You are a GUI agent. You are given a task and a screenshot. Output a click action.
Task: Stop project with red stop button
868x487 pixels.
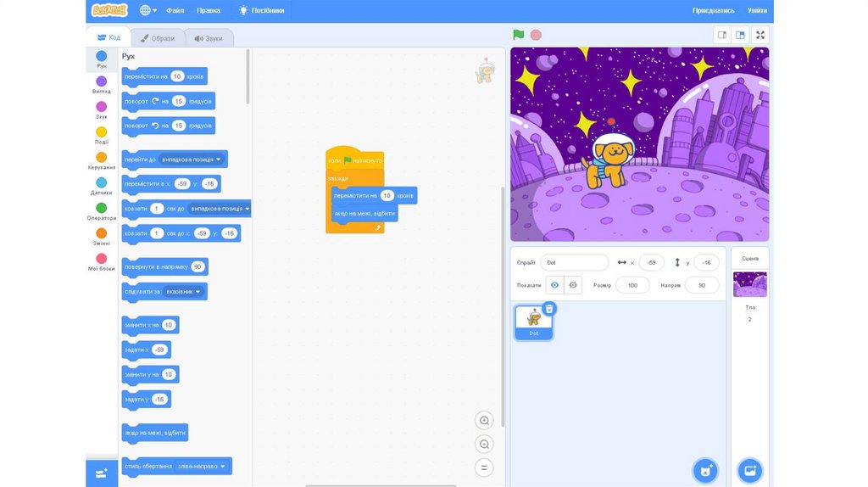coord(536,35)
